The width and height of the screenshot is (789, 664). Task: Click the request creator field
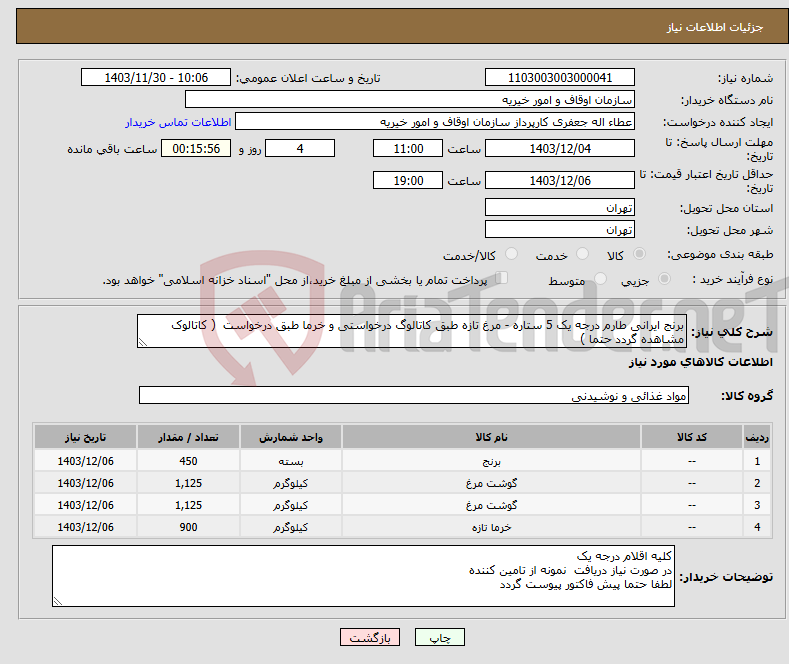click(435, 122)
